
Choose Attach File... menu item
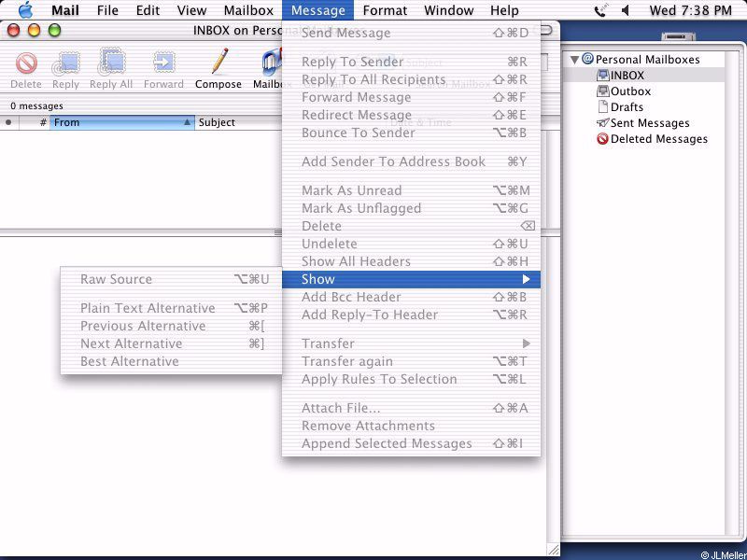[x=411, y=408]
